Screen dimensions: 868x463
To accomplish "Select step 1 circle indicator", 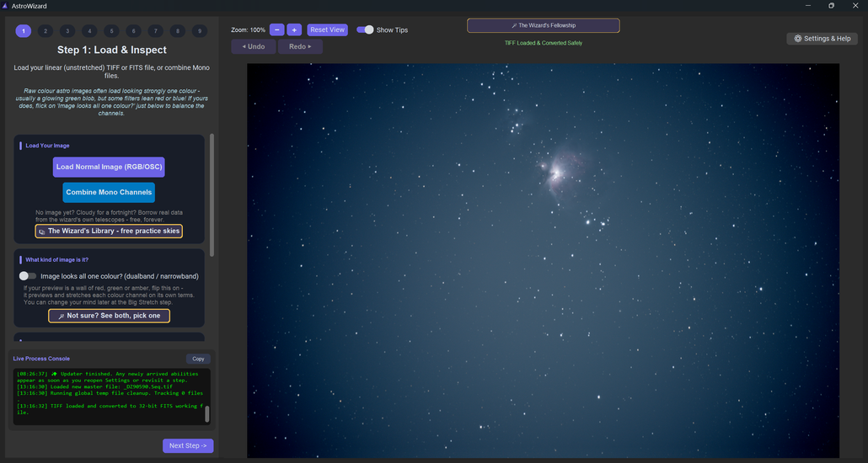I will pyautogui.click(x=24, y=31).
